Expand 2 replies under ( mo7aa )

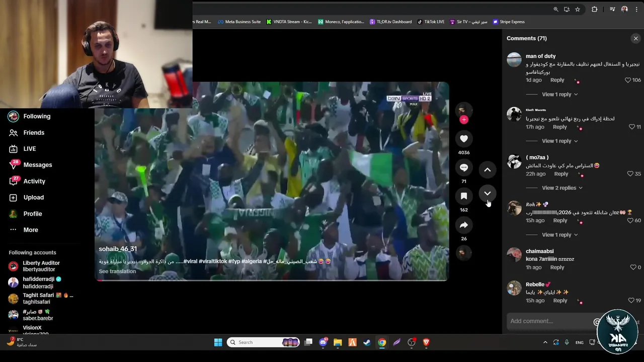(x=562, y=188)
